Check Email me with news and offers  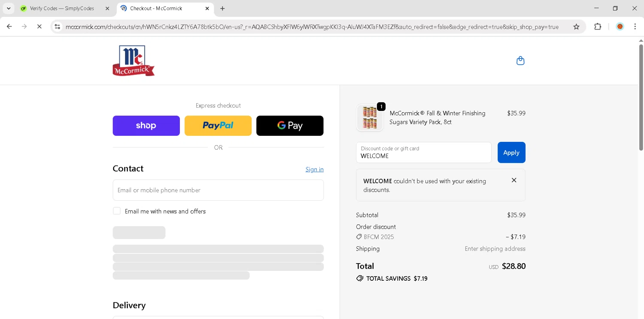tap(117, 211)
